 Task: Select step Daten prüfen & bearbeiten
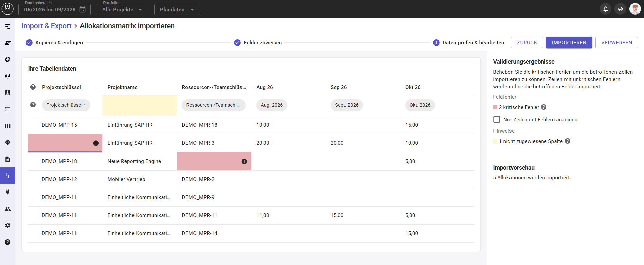pos(469,43)
